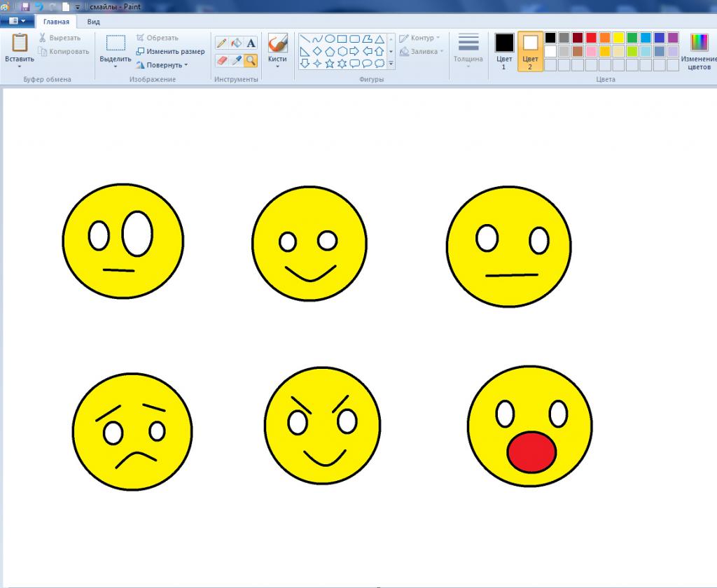Switch to the Вид tab
The width and height of the screenshot is (717, 588).
[93, 22]
